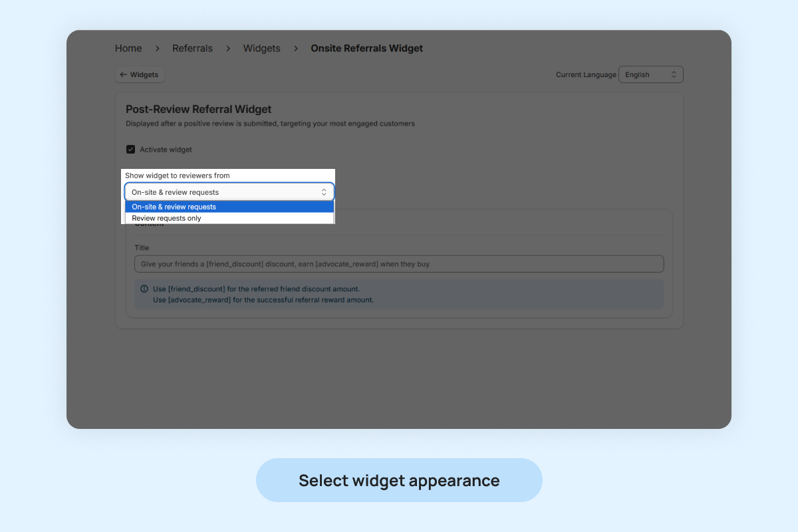Click the Post-Review Referral Widget heading
This screenshot has width=798, height=532.
(x=198, y=110)
